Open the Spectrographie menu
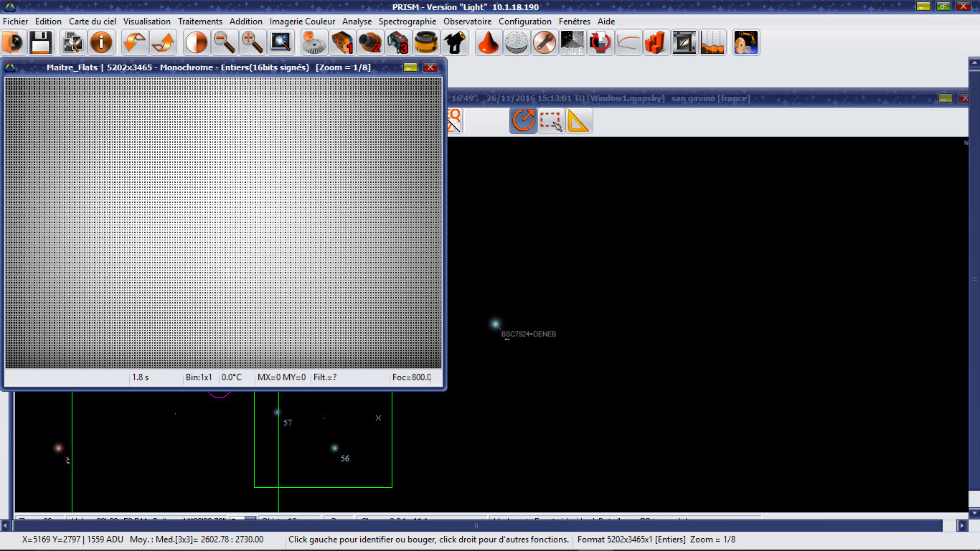Viewport: 980px width, 551px height. 407,22
